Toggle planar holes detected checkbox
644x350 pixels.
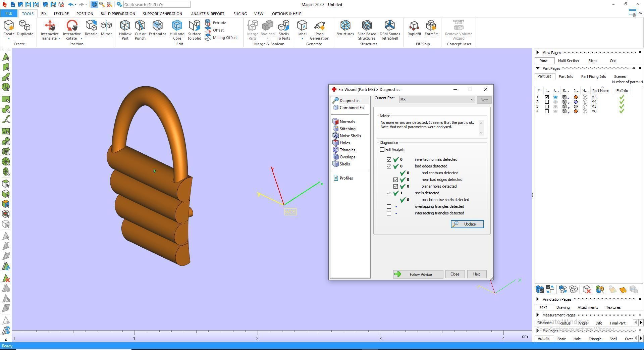point(395,186)
